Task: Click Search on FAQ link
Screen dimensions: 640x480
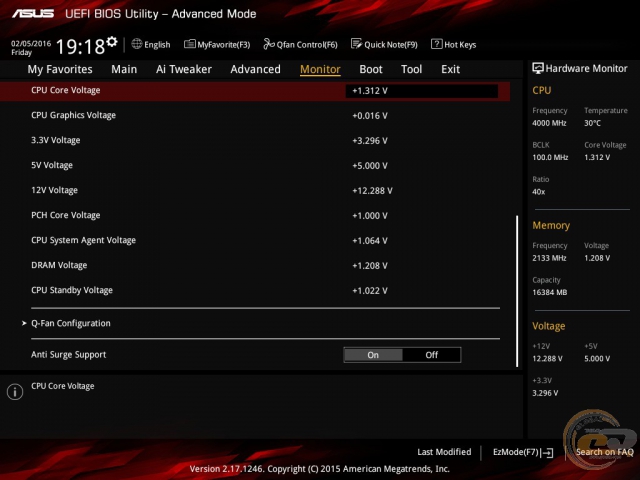Action: [x=604, y=452]
